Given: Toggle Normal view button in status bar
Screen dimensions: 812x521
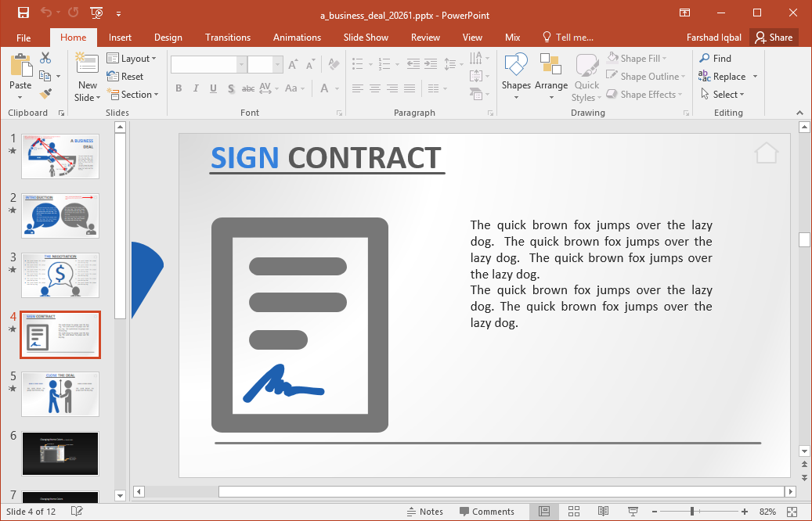Looking at the screenshot, I should pos(544,512).
